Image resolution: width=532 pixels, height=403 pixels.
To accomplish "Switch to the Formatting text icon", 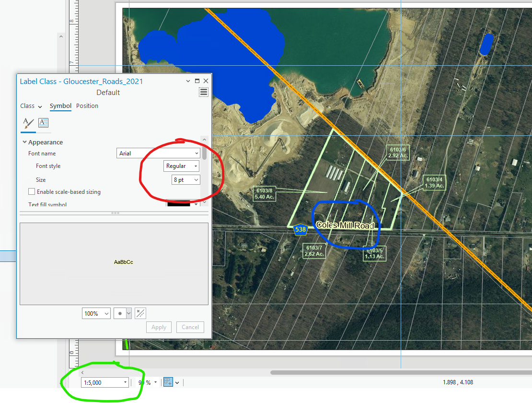I will [43, 123].
